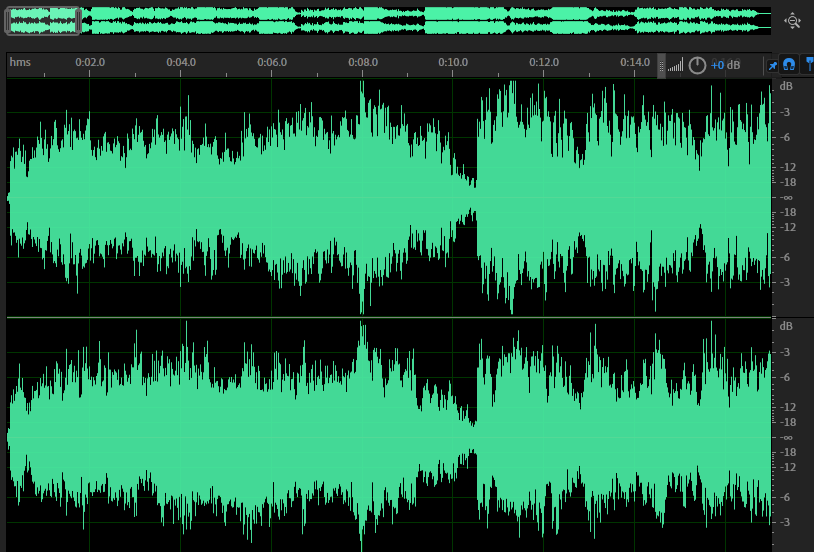Pin the volume HUD with pushpin icon
The image size is (814, 552).
773,65
